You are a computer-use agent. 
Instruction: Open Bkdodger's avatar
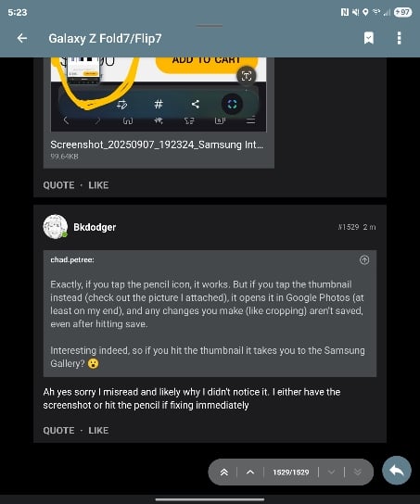(56, 227)
